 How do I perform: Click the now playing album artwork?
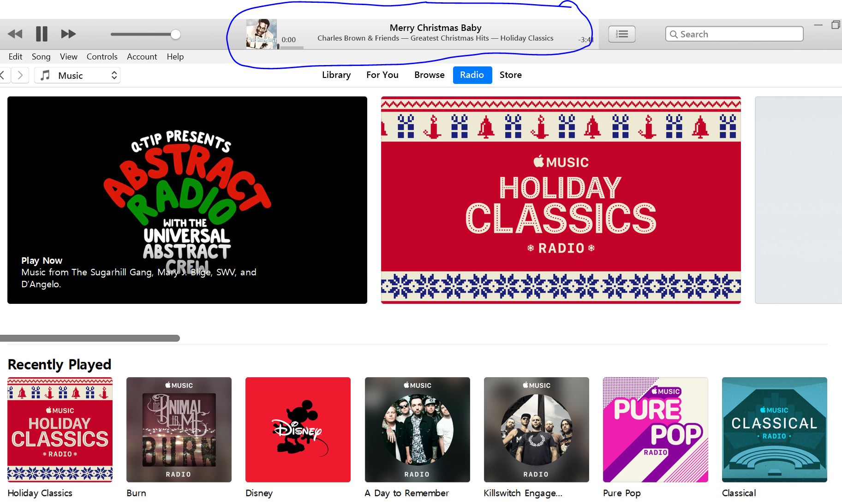(x=261, y=34)
